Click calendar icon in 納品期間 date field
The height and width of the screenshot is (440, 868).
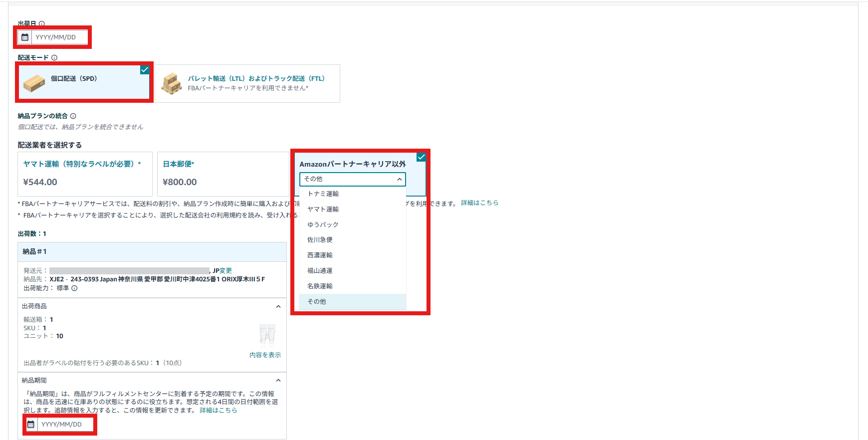tap(31, 425)
